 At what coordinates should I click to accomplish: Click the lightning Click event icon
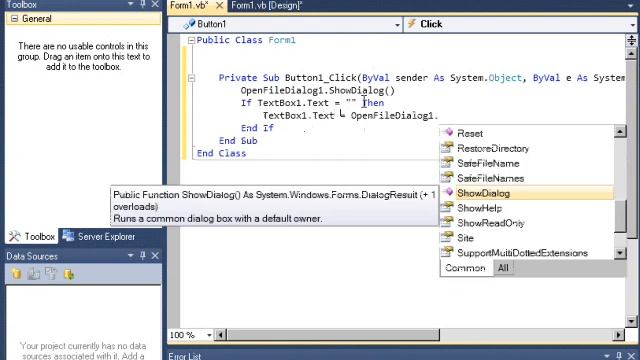[x=412, y=24]
